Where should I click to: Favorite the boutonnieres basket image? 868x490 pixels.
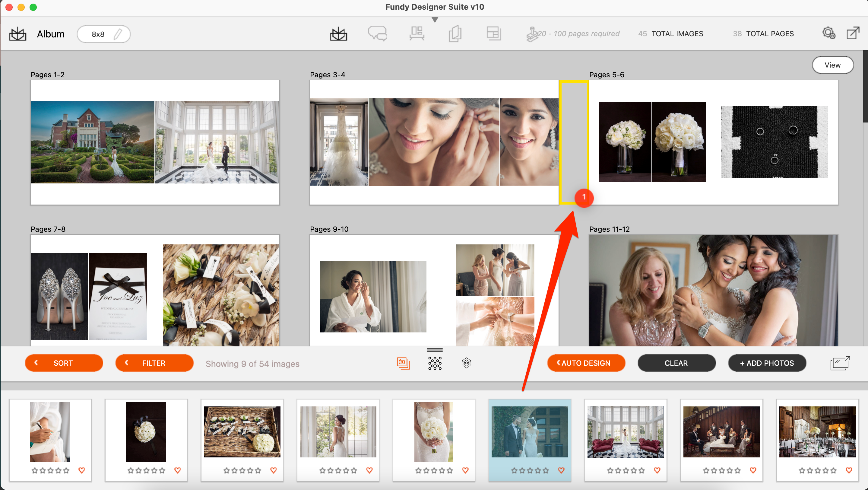pos(273,470)
